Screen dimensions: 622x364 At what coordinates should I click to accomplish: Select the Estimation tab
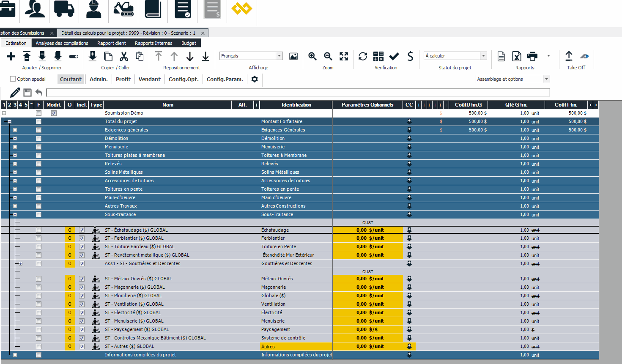tap(16, 43)
